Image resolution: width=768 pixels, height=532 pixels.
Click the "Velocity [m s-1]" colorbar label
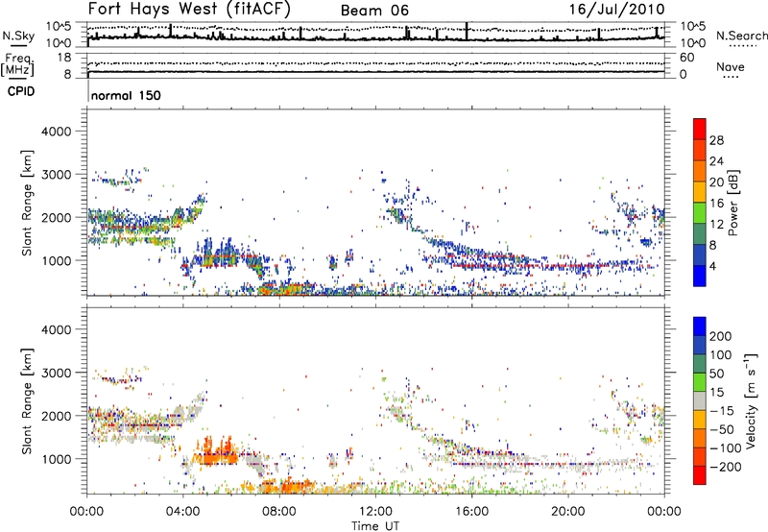(751, 400)
